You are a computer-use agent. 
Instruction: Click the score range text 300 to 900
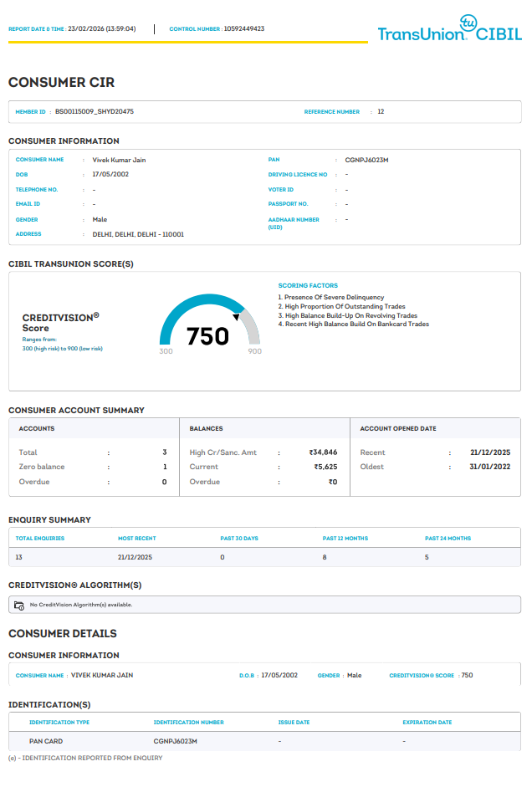pyautogui.click(x=62, y=348)
